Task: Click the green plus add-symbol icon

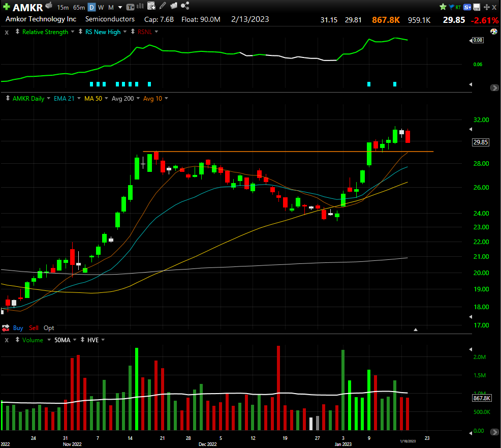Action: [x=6, y=7]
